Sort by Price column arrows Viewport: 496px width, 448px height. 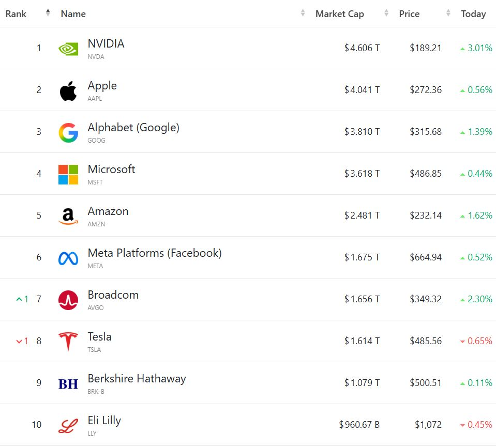pyautogui.click(x=448, y=13)
